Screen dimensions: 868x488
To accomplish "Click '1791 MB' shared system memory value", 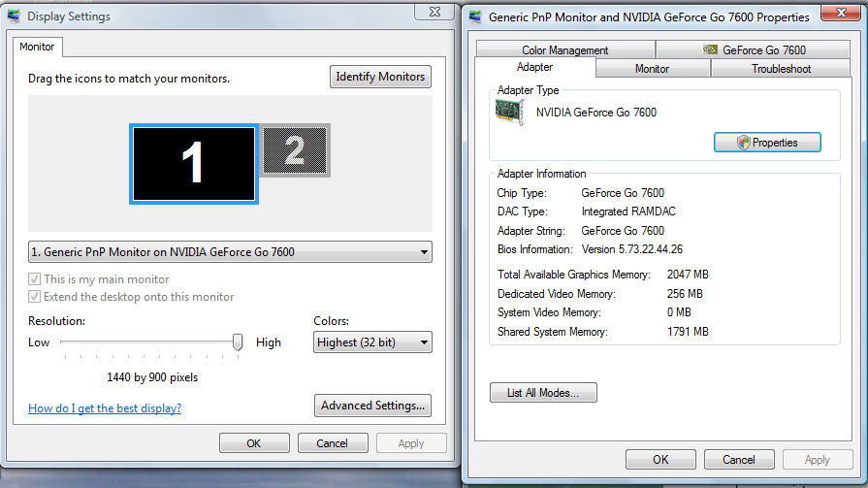I will [688, 331].
